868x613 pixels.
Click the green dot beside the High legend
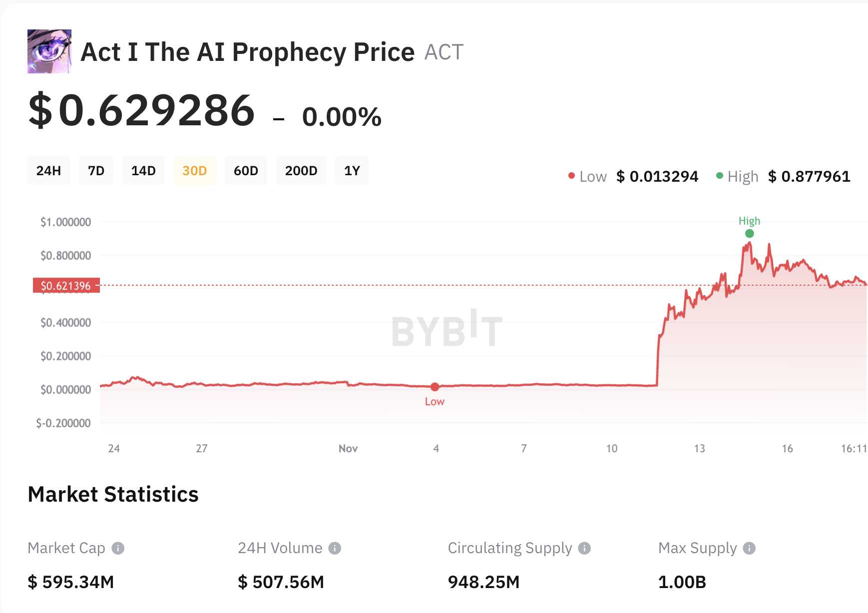click(720, 176)
